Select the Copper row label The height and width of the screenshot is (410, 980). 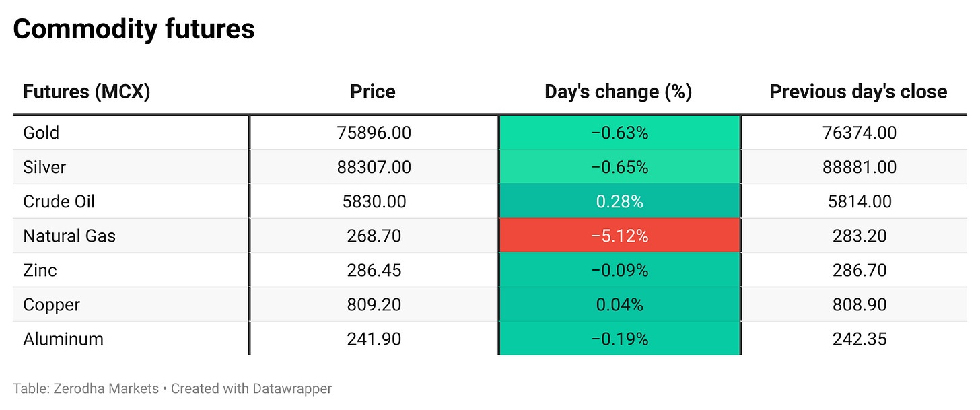click(x=51, y=304)
